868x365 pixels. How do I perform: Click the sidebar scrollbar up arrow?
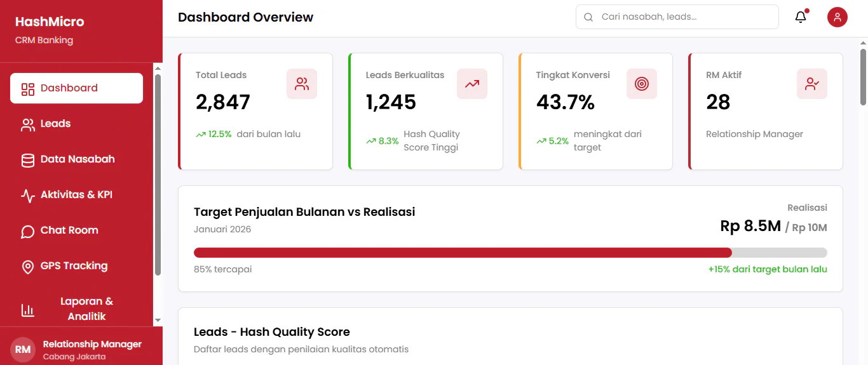point(158,67)
